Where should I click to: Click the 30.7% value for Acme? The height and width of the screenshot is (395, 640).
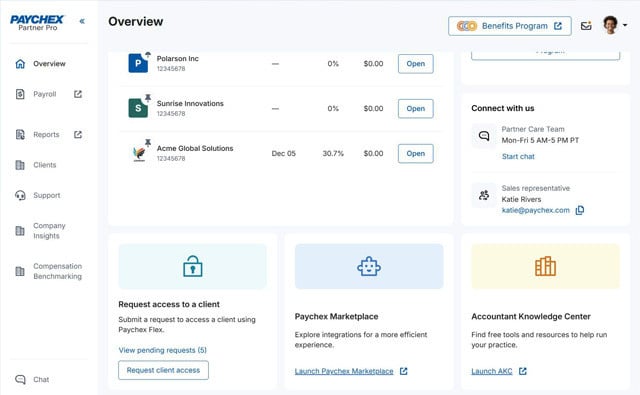[333, 153]
